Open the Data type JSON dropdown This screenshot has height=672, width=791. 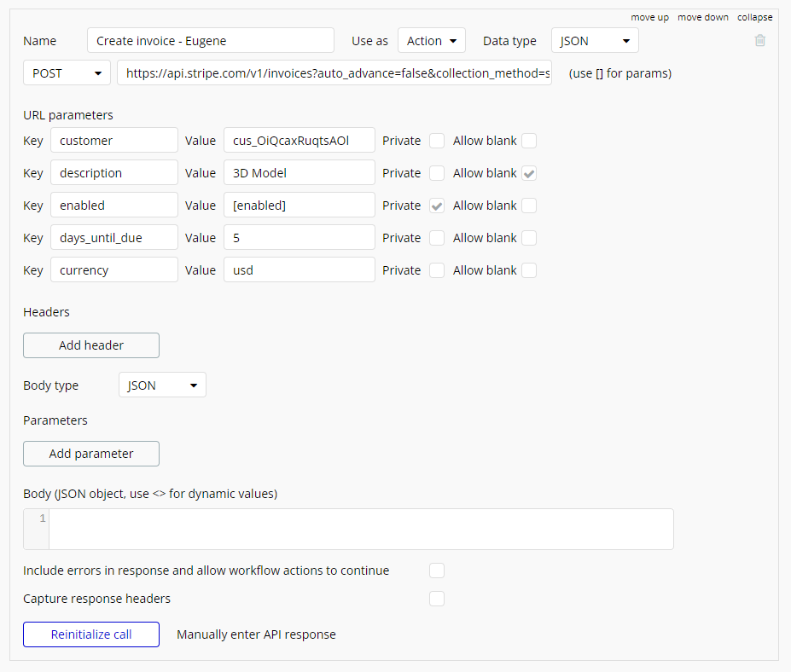click(x=594, y=41)
